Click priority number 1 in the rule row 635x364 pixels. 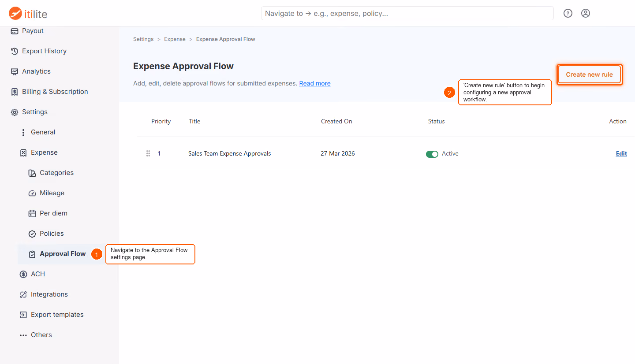[159, 153]
